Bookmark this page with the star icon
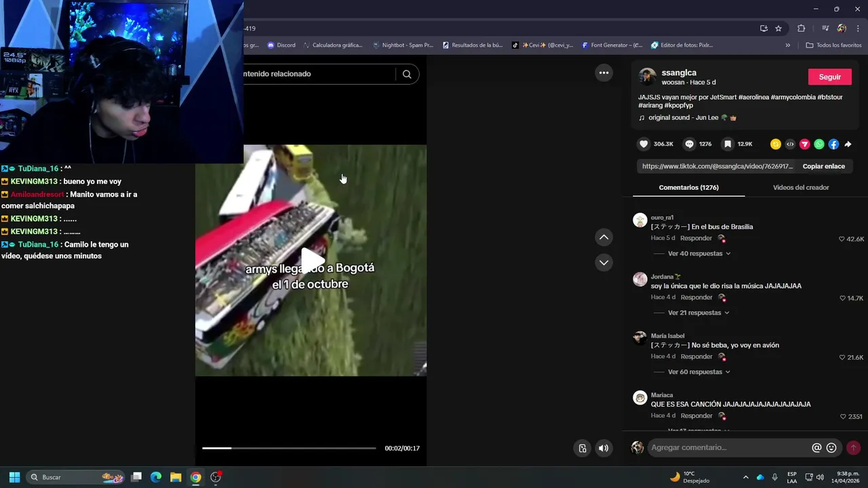Image resolution: width=868 pixels, height=488 pixels. click(x=778, y=28)
